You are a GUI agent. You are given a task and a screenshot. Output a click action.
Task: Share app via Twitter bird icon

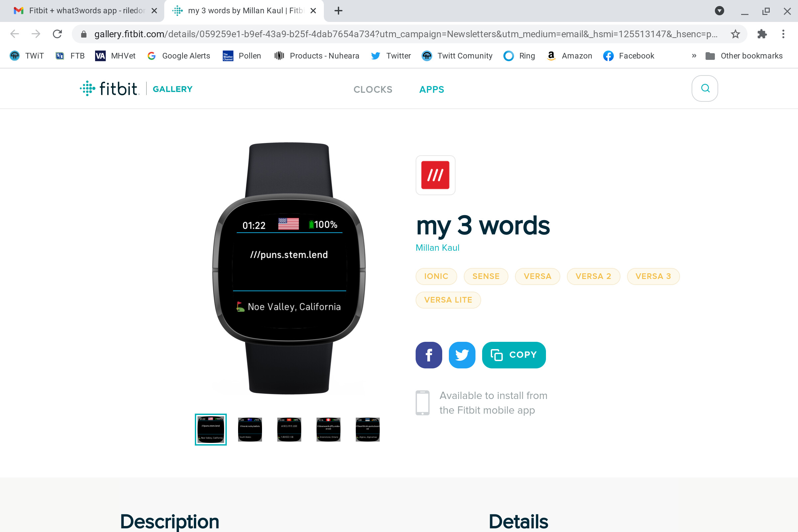[x=462, y=355]
